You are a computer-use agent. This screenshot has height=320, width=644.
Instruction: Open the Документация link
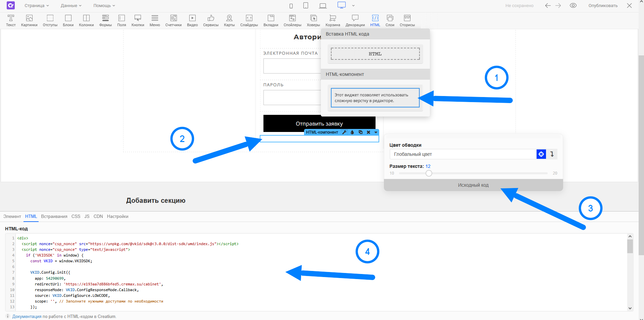click(x=27, y=316)
